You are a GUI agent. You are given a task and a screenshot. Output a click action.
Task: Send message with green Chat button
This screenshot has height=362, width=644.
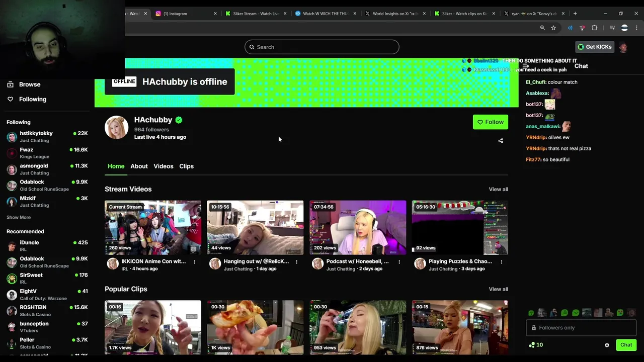point(626,345)
